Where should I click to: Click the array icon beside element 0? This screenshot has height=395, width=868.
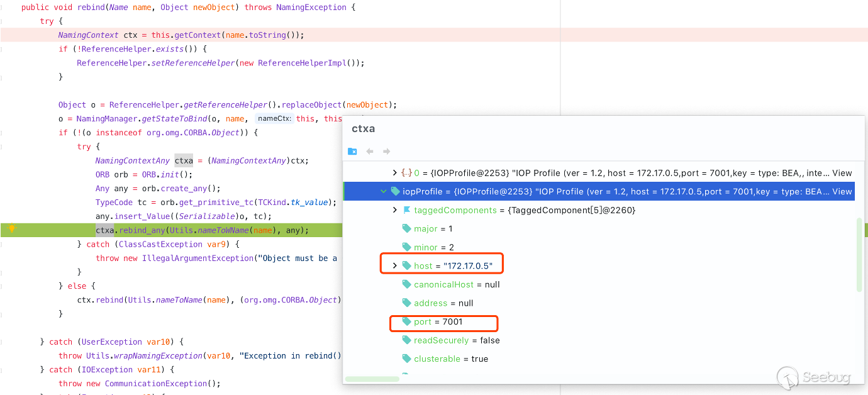[x=406, y=173]
